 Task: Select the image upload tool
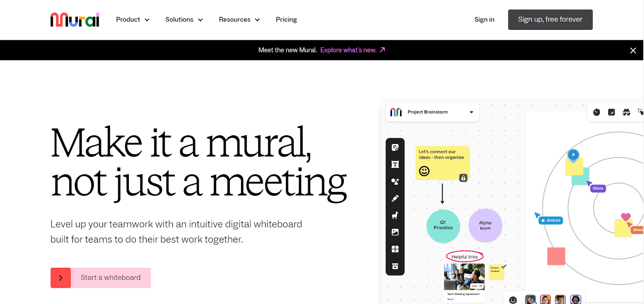(x=395, y=232)
